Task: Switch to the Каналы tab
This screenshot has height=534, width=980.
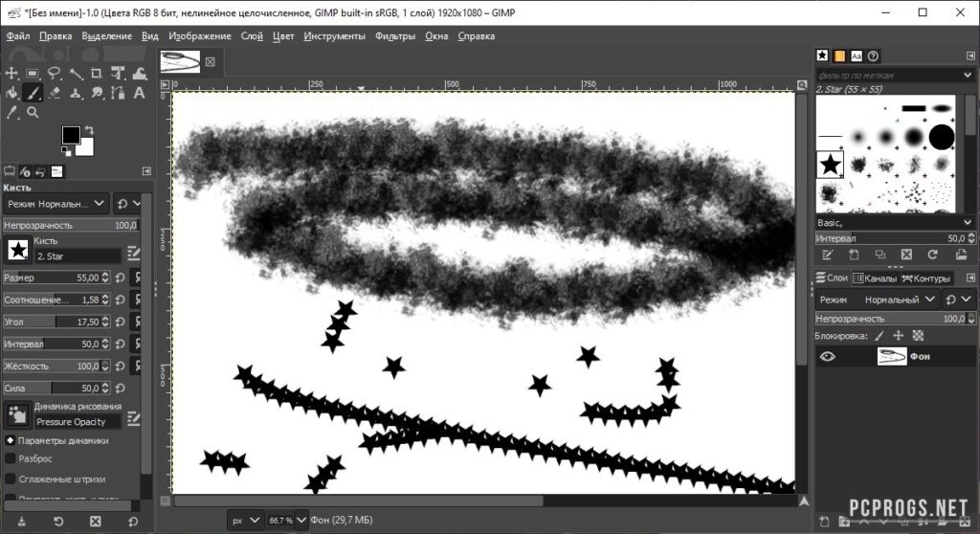Action: [x=875, y=278]
